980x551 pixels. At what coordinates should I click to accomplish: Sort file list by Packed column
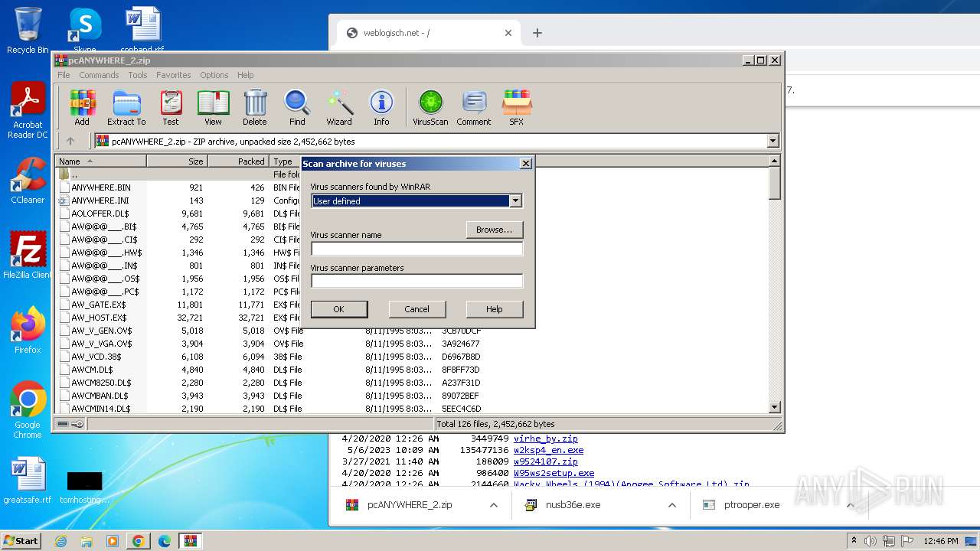click(238, 161)
